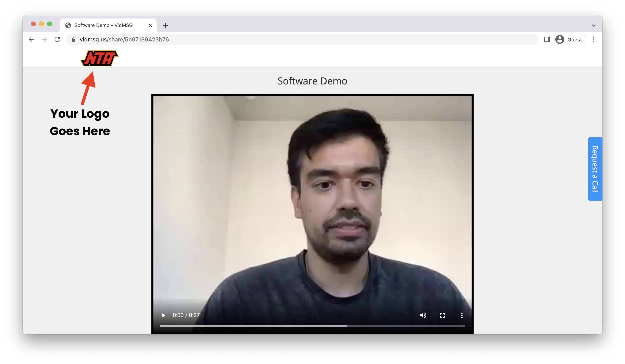This screenshot has width=625, height=364.
Task: Click the address bar URL field
Action: 302,39
